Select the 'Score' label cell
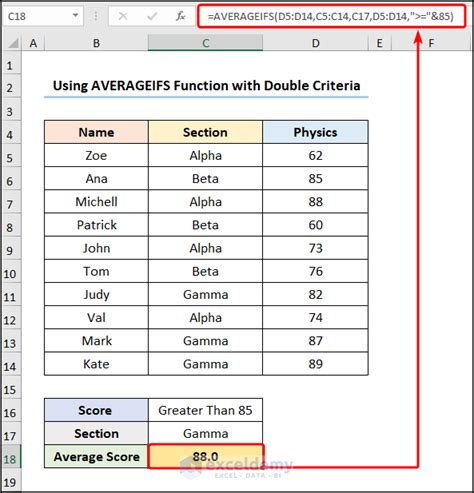Screen dimensions: 474x493 coord(96,410)
